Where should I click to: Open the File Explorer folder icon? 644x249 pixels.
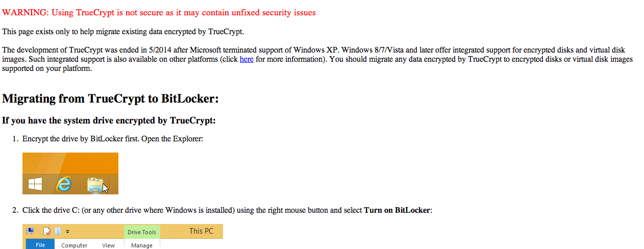[x=95, y=185]
